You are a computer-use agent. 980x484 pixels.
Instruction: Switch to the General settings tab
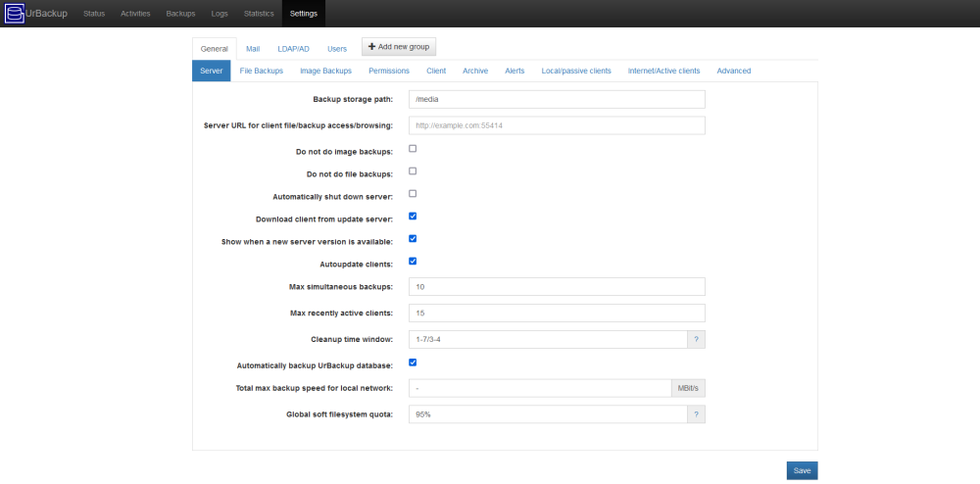[215, 49]
